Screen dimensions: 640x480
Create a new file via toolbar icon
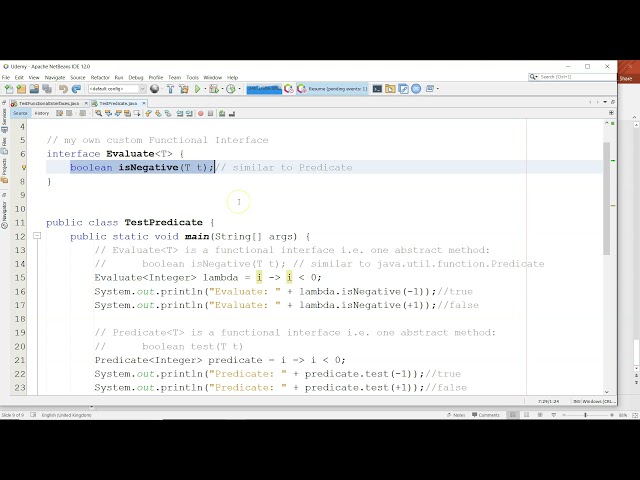click(x=9, y=89)
